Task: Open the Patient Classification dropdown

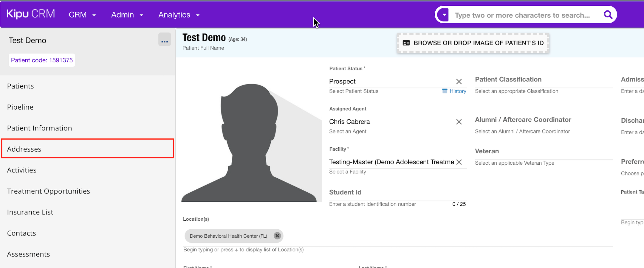Action: 544,80
